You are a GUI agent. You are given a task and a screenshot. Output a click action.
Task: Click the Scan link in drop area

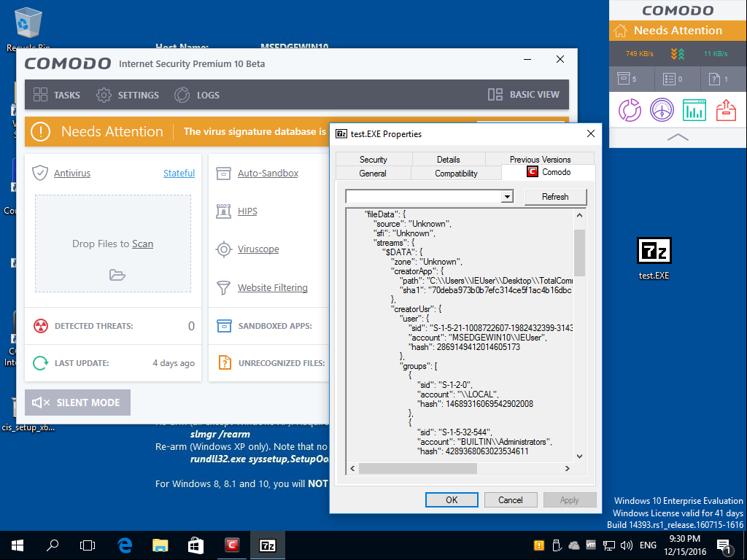click(x=142, y=244)
